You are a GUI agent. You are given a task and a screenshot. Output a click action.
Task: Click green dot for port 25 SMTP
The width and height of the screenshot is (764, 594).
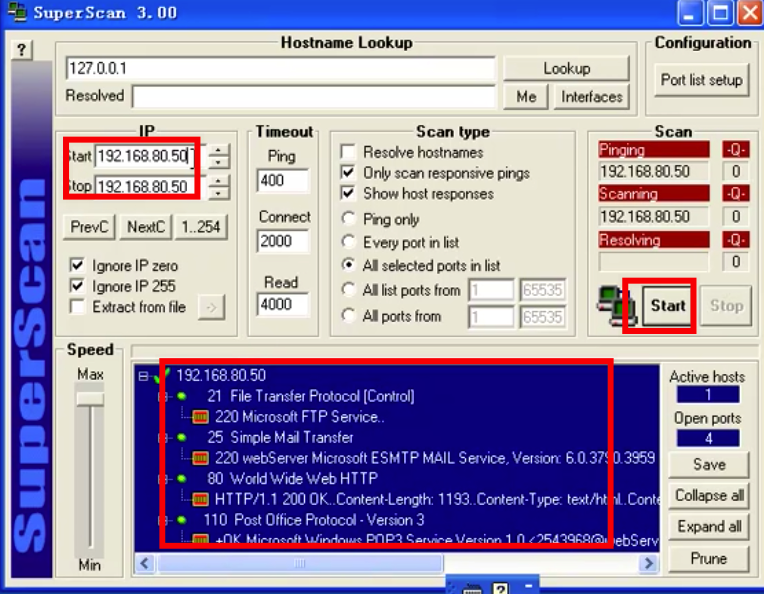point(181,438)
